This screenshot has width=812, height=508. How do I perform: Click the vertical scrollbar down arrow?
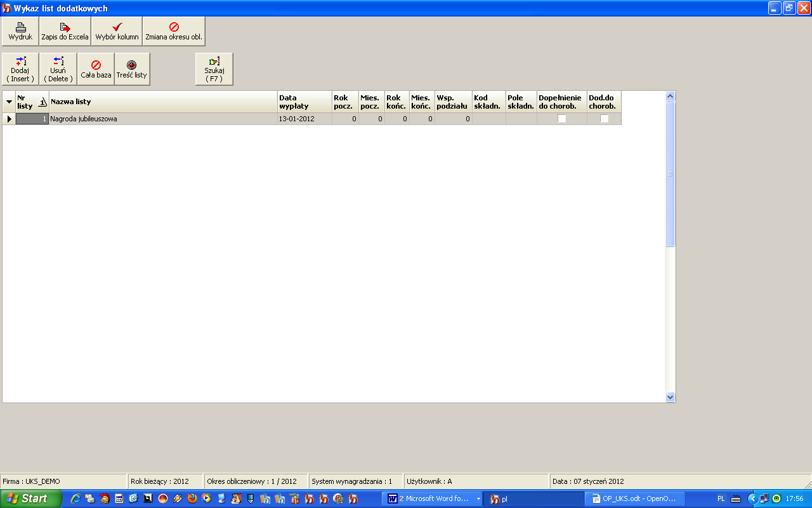click(x=671, y=397)
